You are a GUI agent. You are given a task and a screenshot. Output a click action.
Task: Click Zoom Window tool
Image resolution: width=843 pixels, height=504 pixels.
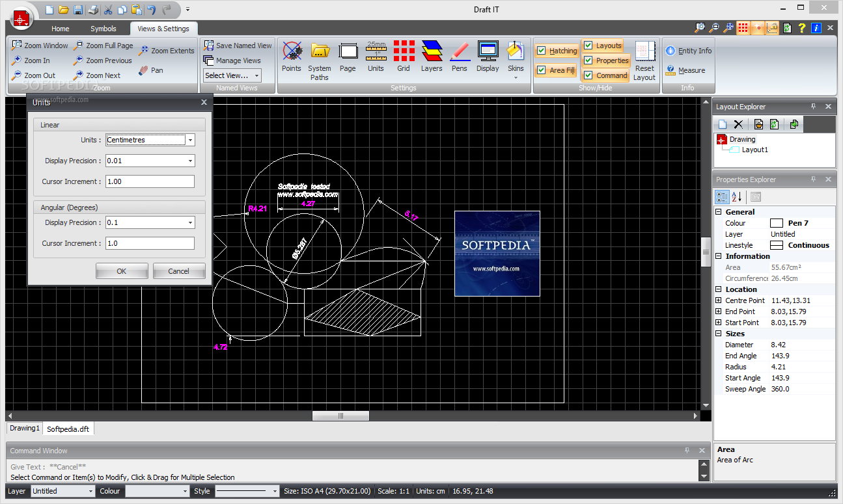point(40,46)
